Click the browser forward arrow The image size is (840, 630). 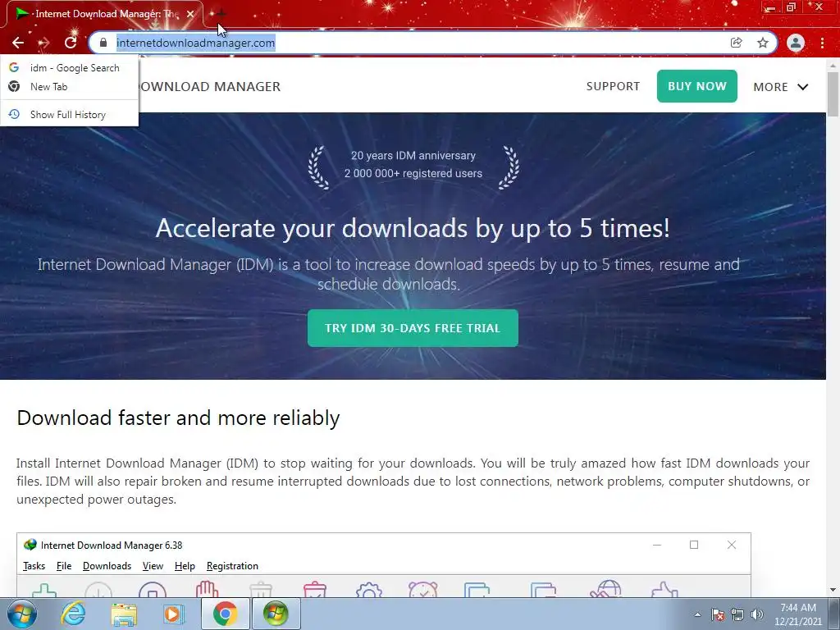pos(44,43)
